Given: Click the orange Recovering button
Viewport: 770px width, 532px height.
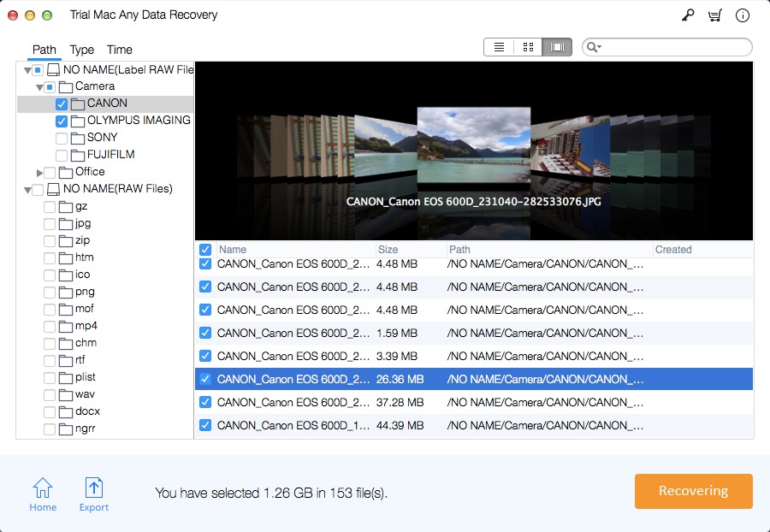Looking at the screenshot, I should click(693, 491).
